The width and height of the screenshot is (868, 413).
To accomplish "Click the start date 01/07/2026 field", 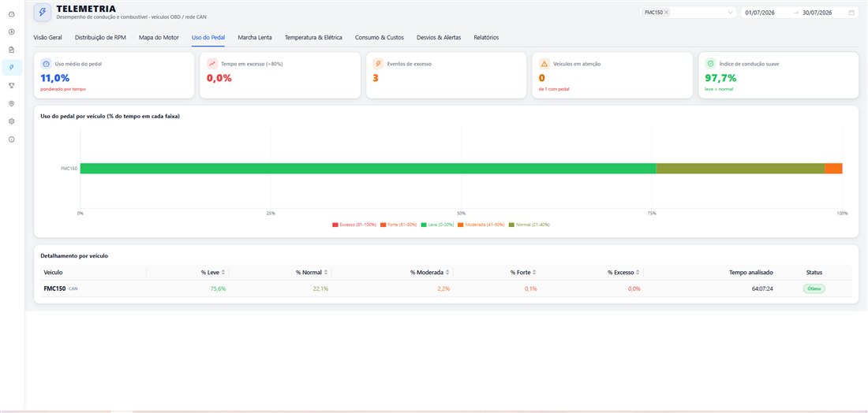I will pos(759,12).
